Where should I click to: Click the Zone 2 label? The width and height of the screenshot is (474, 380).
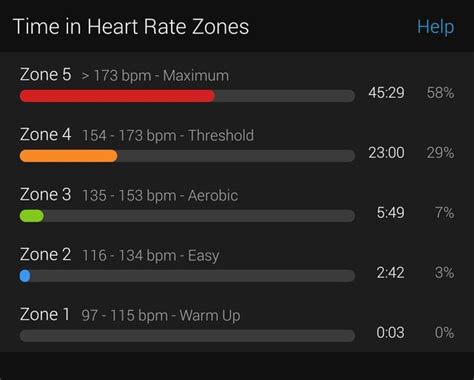[x=46, y=254]
